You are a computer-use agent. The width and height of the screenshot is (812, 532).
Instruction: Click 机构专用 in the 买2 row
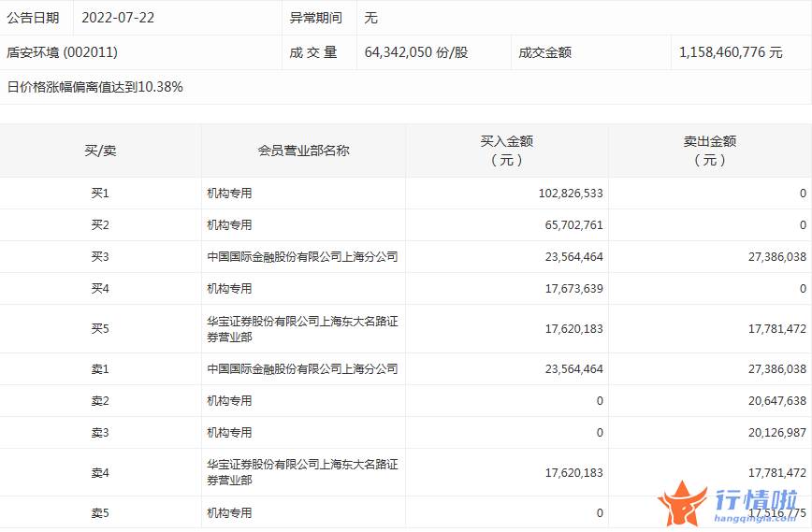pyautogui.click(x=229, y=224)
